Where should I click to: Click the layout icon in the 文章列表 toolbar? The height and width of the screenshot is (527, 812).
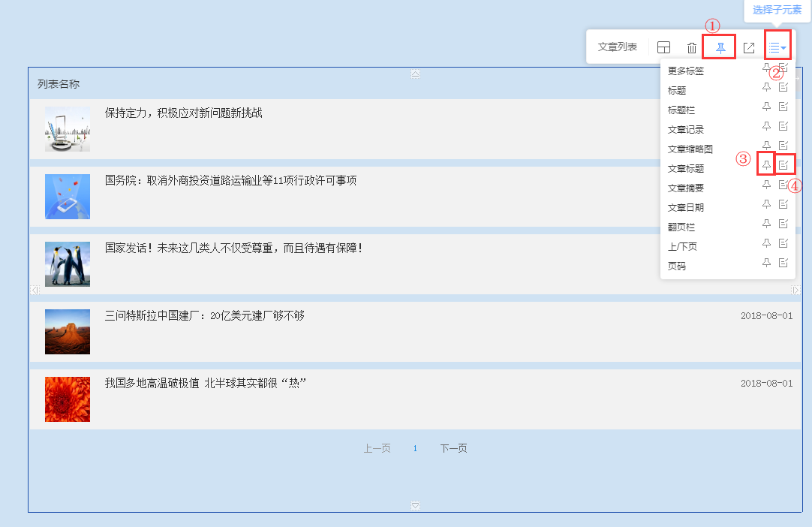point(663,47)
